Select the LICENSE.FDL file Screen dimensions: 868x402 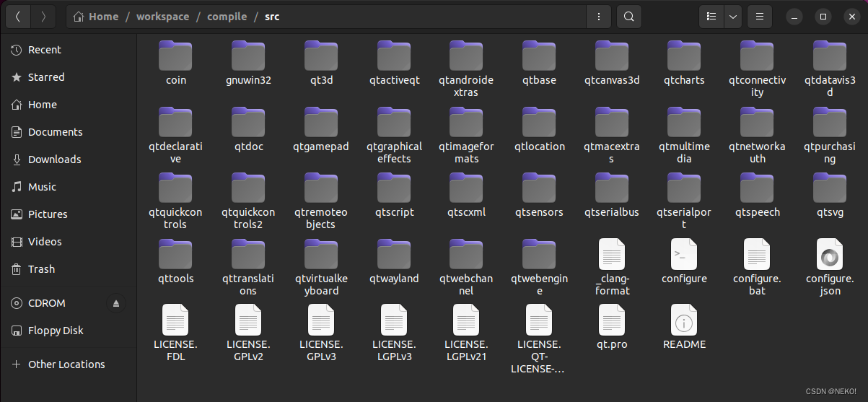tap(175, 333)
